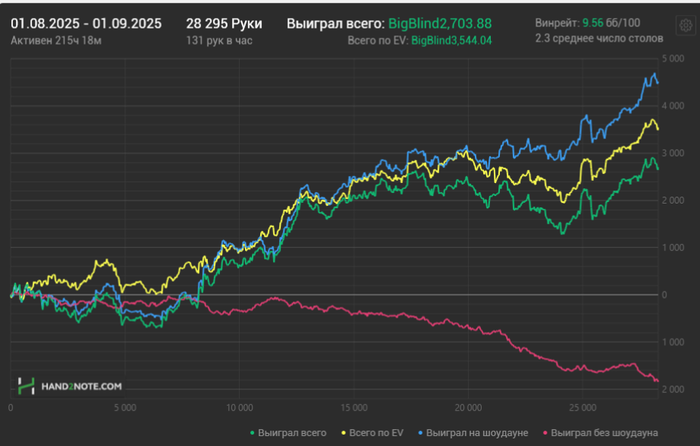Open the graph settings gear icon

point(686,26)
